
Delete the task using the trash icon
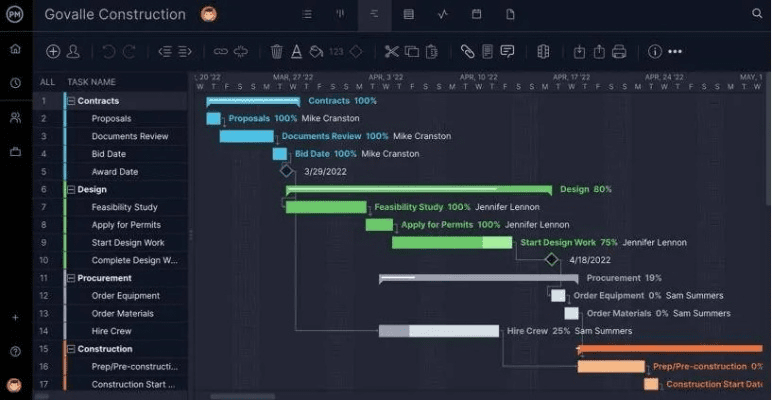click(x=277, y=52)
